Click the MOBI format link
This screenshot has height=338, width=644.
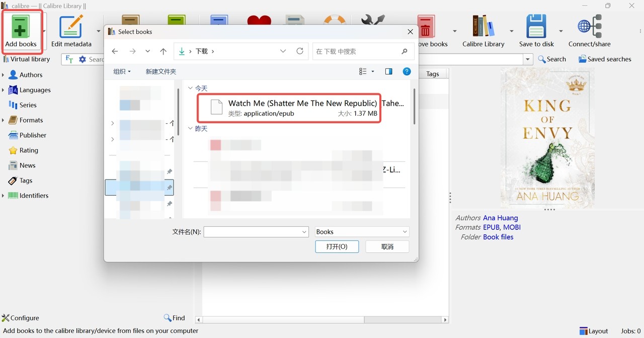coord(511,227)
